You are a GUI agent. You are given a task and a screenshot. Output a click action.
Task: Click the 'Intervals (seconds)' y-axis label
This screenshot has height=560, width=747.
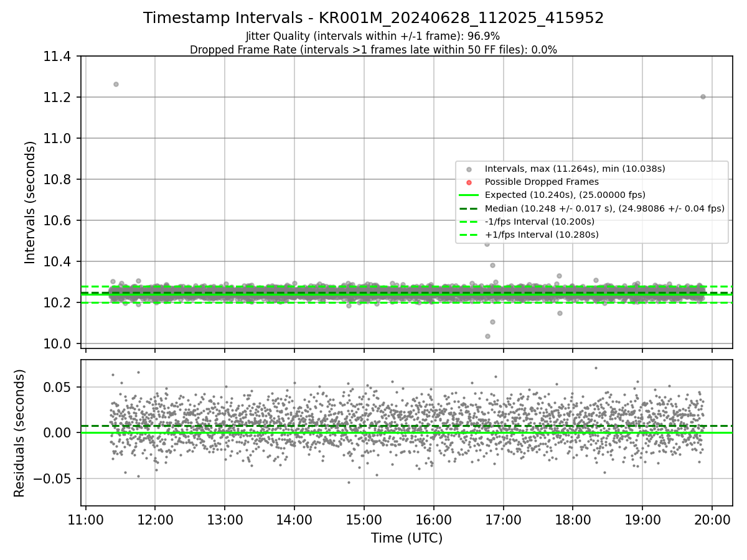point(31,202)
